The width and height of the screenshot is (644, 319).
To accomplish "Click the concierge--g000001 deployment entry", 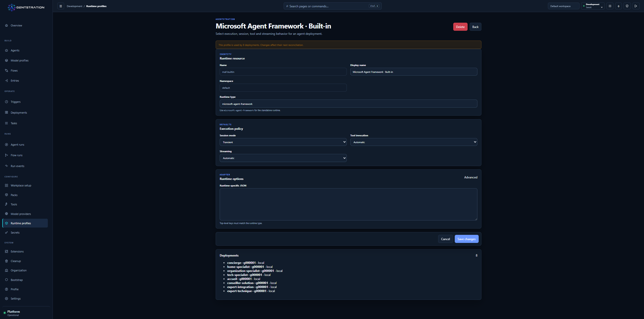I will pos(245,263).
